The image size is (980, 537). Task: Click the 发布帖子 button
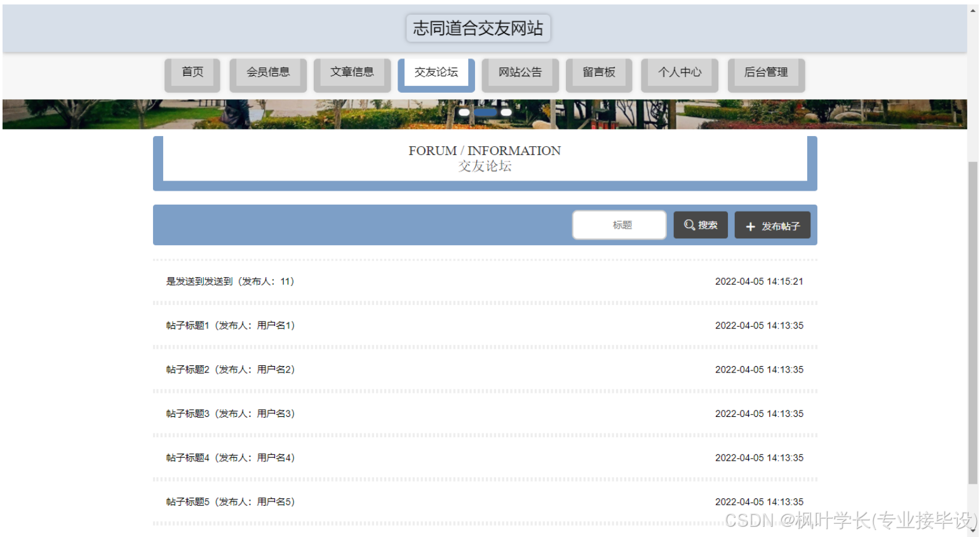click(x=772, y=225)
